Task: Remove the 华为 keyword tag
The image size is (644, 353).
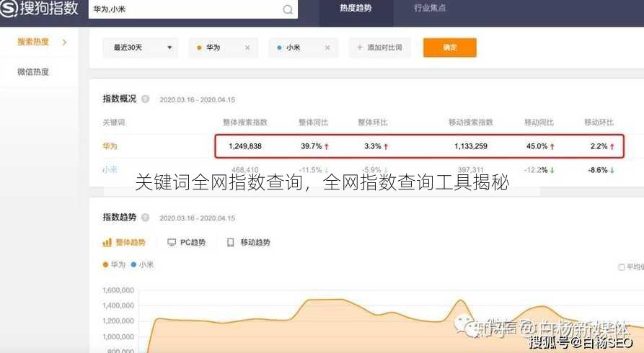Action: point(247,48)
